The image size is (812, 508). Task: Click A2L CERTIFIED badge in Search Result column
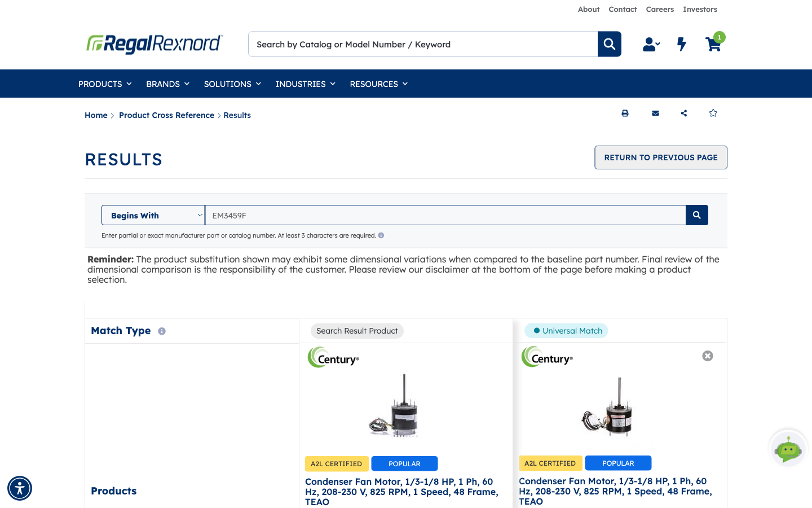click(x=337, y=463)
